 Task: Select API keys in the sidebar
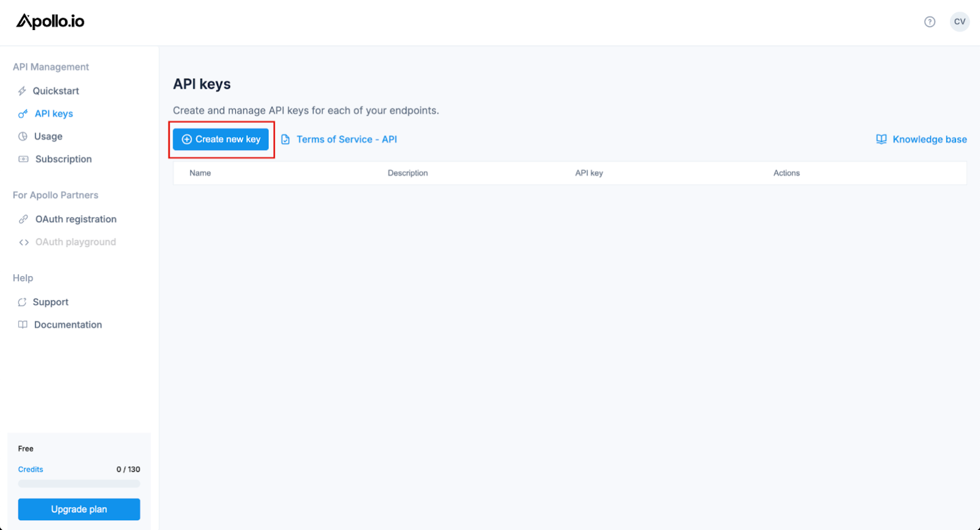pyautogui.click(x=54, y=114)
